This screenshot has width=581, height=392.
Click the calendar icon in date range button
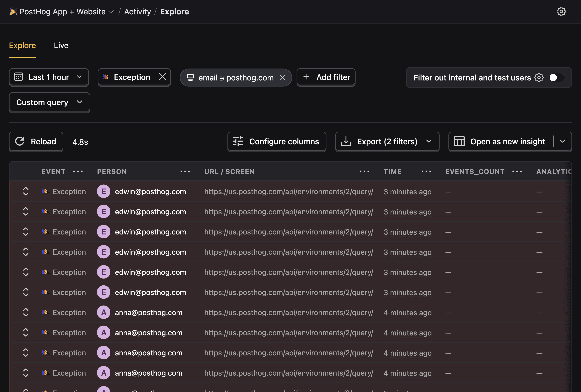tap(18, 77)
